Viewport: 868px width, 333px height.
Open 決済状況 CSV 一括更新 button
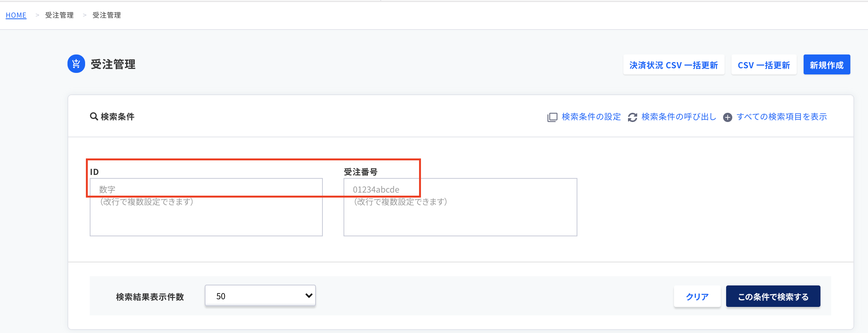click(674, 65)
